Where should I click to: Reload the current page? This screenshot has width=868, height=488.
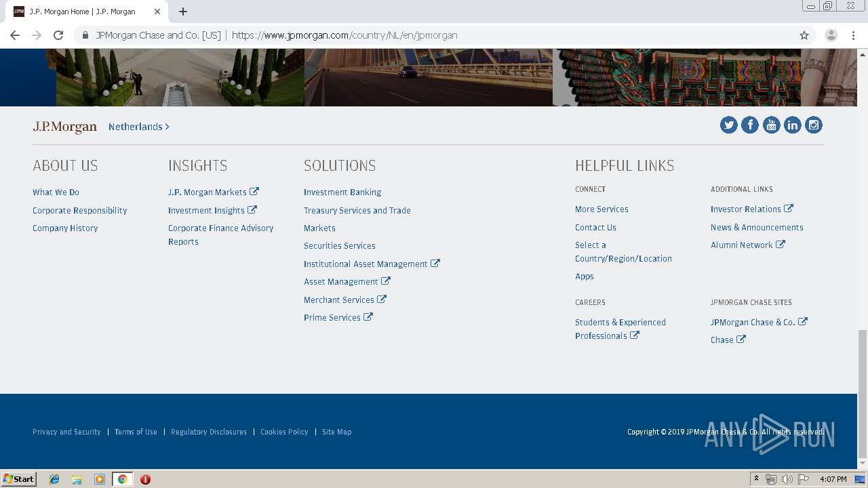point(58,35)
